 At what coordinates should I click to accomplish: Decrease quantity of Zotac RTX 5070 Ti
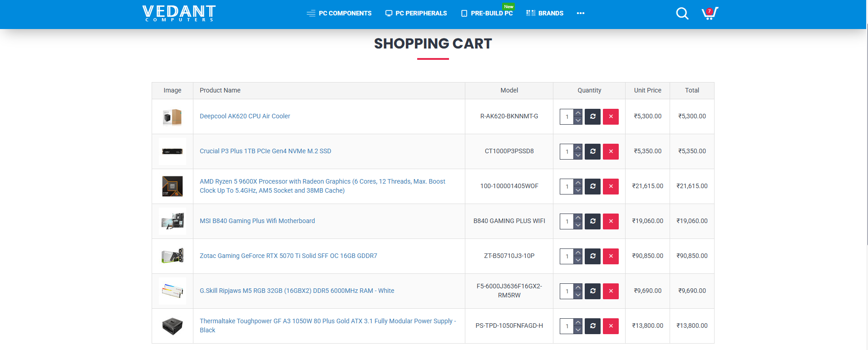(x=578, y=260)
